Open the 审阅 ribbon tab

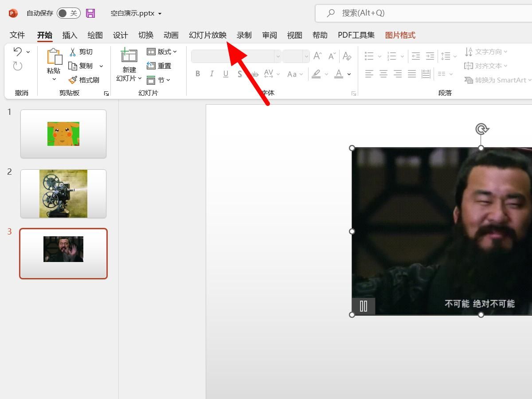(x=269, y=35)
